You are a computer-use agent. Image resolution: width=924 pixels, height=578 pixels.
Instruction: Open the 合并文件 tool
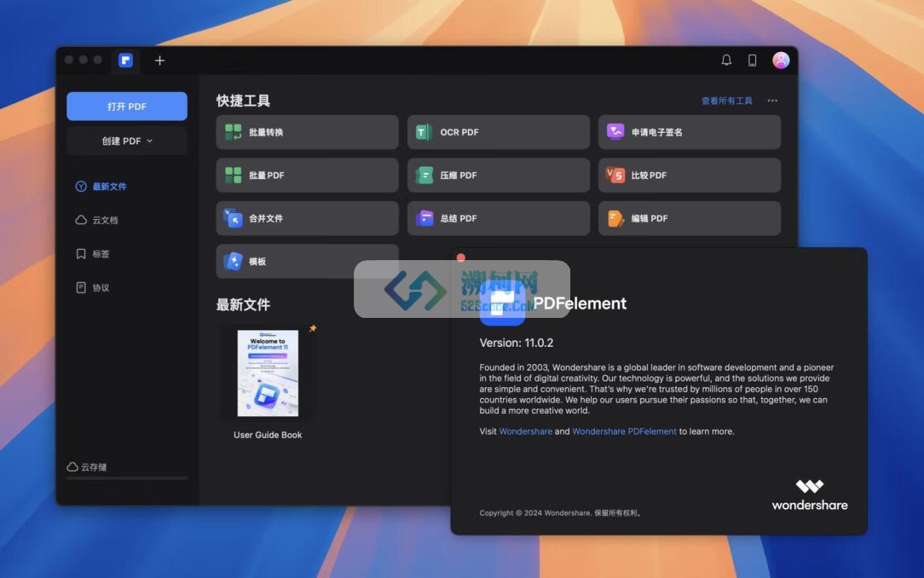308,218
